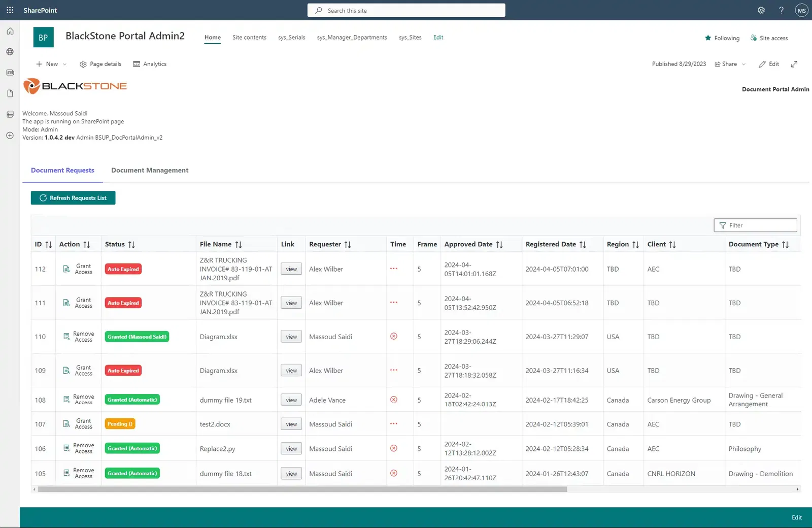The height and width of the screenshot is (528, 812).
Task: Click Edit page pencil button
Action: tap(769, 64)
